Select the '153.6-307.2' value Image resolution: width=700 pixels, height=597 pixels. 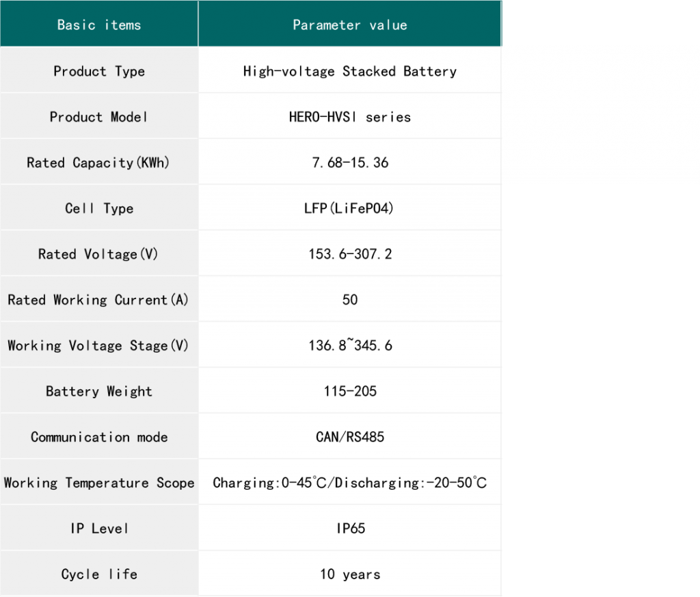pyautogui.click(x=350, y=254)
